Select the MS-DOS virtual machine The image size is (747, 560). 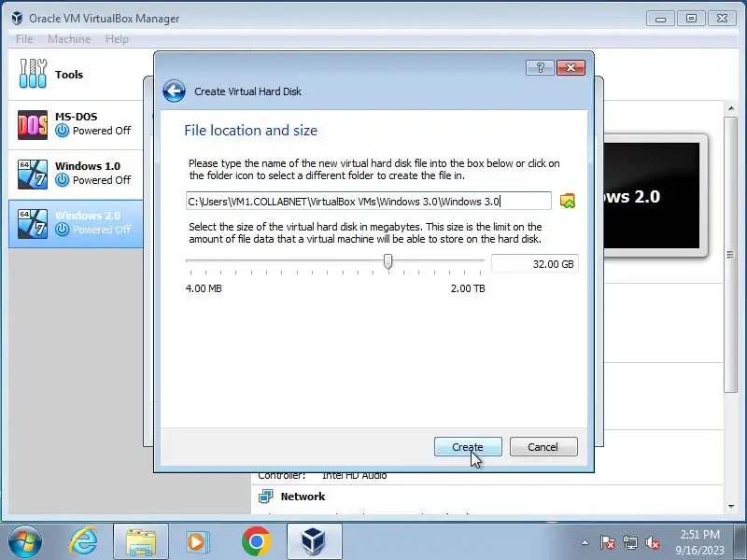point(77,125)
